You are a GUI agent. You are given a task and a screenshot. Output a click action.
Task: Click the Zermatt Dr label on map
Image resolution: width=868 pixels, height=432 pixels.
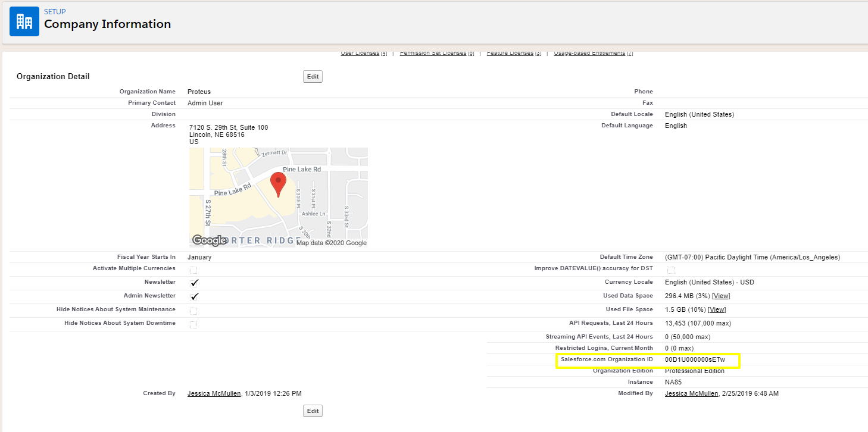(275, 153)
